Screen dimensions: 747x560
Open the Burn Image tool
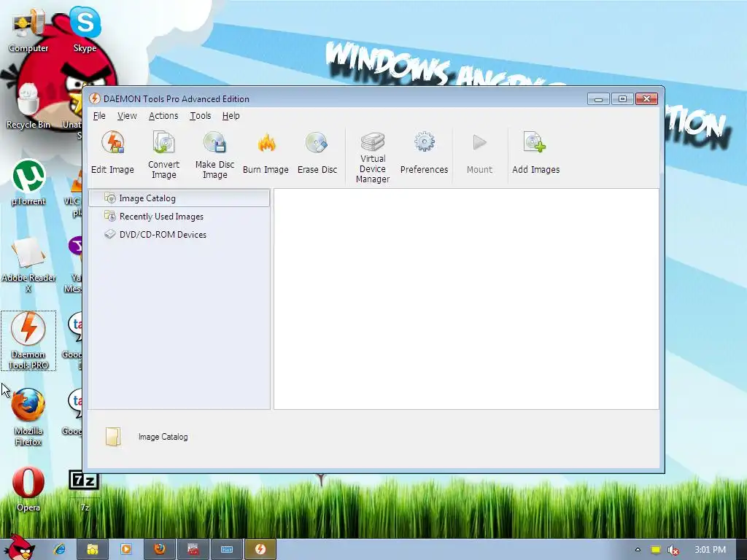(266, 153)
